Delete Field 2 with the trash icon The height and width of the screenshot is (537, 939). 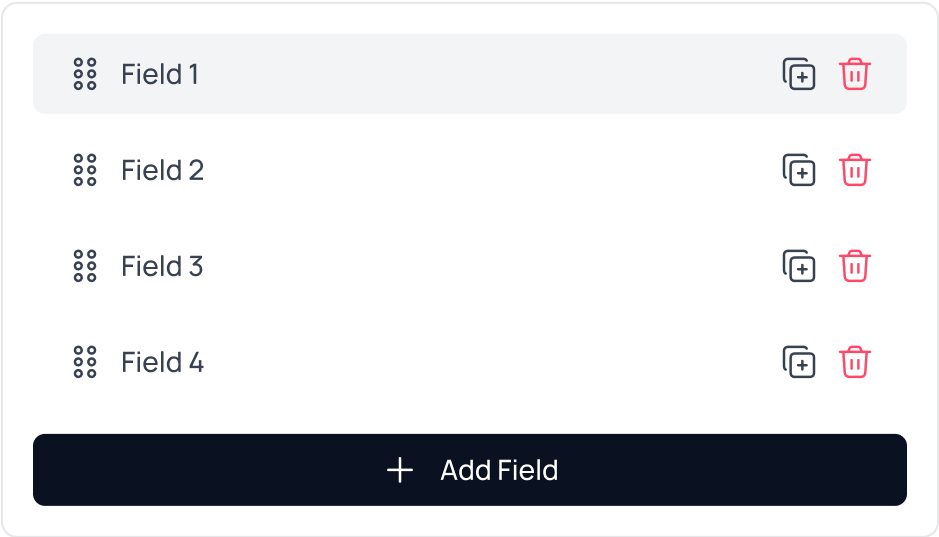[855, 170]
